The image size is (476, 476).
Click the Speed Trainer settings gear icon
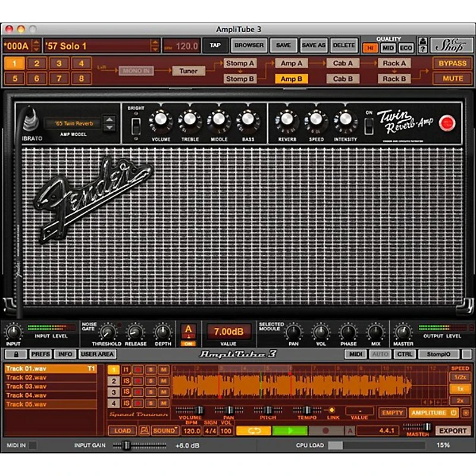(466, 413)
